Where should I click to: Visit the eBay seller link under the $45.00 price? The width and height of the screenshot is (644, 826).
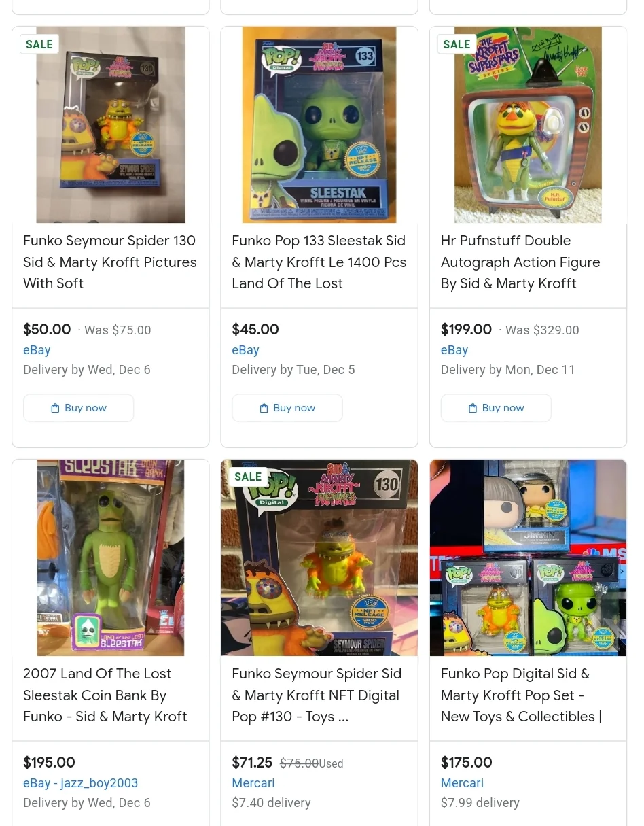245,350
